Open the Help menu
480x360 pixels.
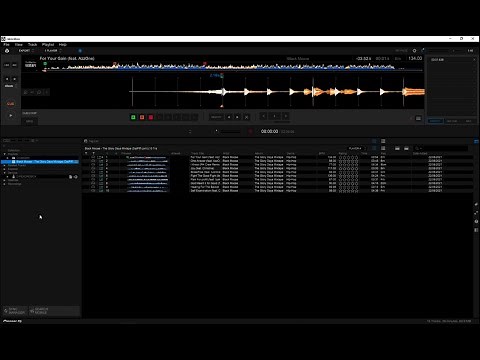coord(63,44)
